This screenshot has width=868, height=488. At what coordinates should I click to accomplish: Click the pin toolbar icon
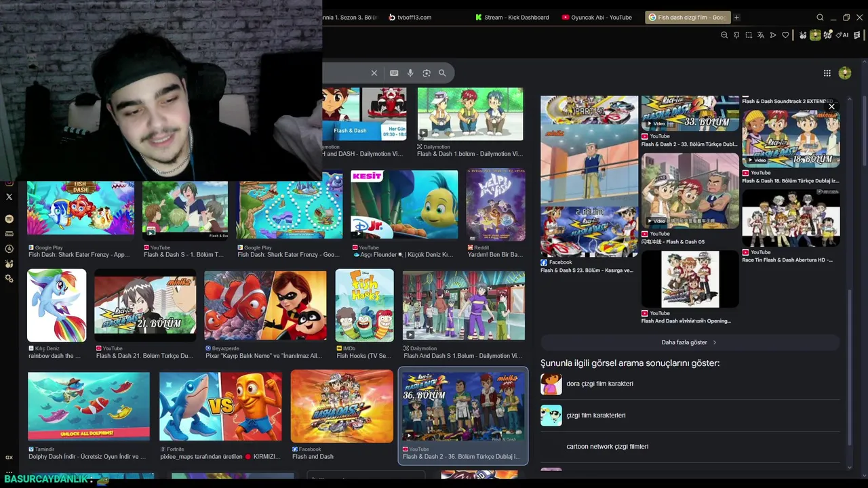(736, 35)
